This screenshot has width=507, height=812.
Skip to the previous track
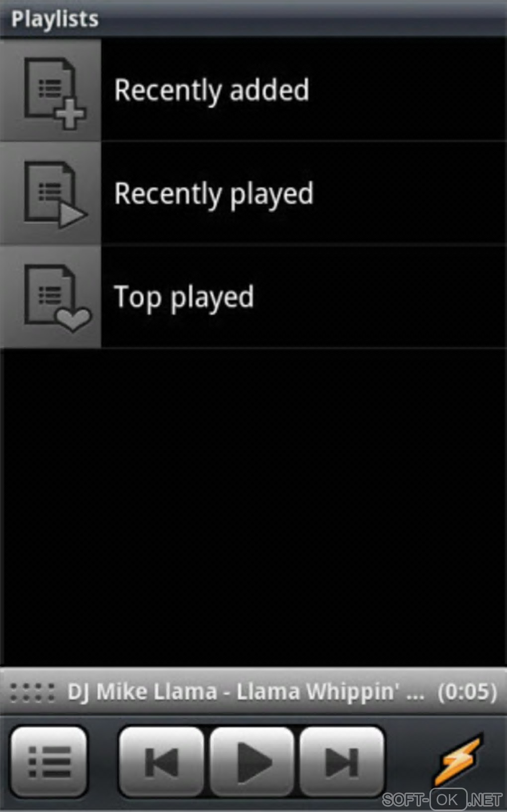click(162, 761)
